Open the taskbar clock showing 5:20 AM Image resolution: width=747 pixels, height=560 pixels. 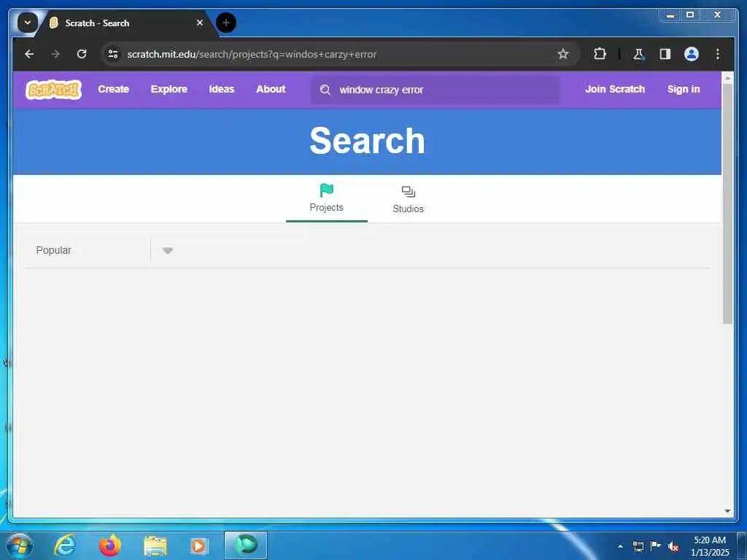710,546
